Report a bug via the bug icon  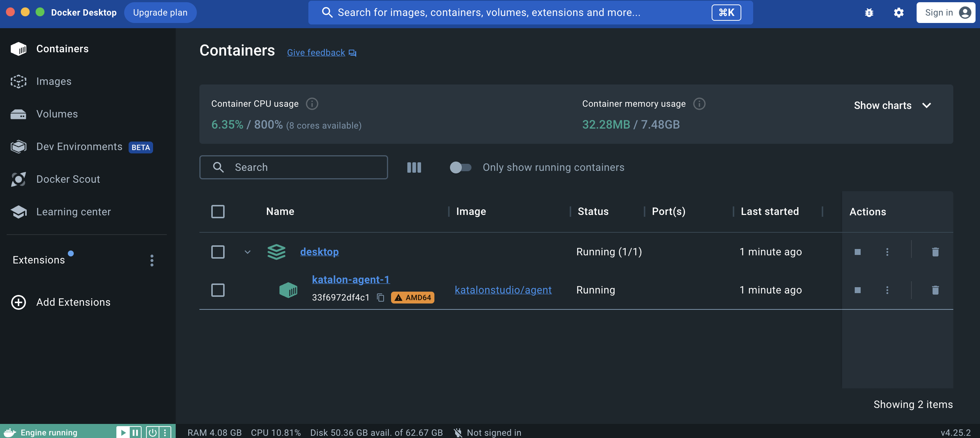(x=869, y=13)
